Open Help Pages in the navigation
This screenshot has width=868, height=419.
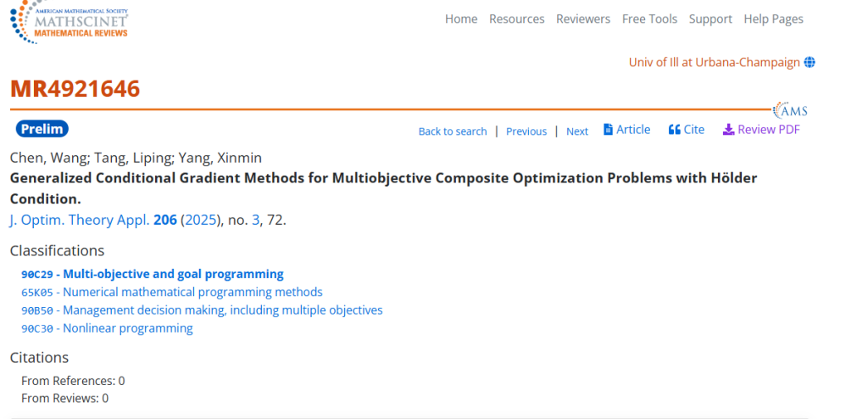pyautogui.click(x=773, y=19)
